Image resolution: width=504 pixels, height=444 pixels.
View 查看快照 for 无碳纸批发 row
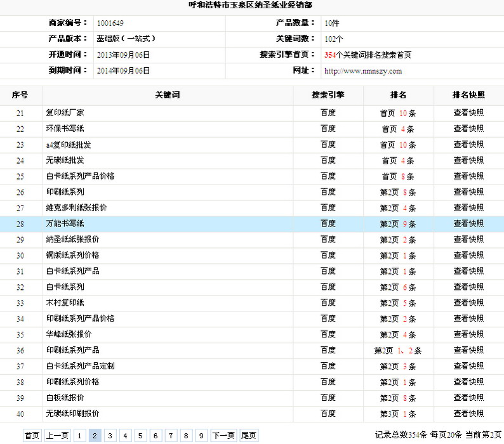pyautogui.click(x=468, y=160)
